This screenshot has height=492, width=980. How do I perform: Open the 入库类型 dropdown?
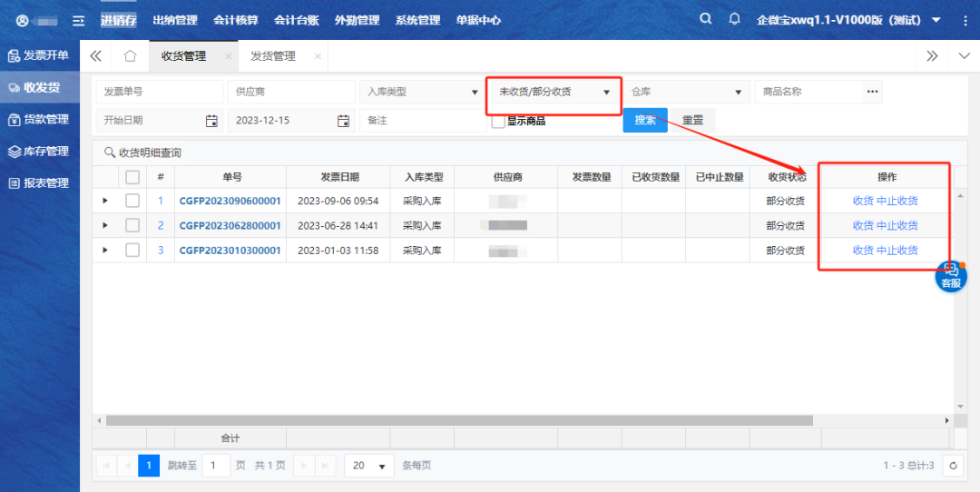421,92
